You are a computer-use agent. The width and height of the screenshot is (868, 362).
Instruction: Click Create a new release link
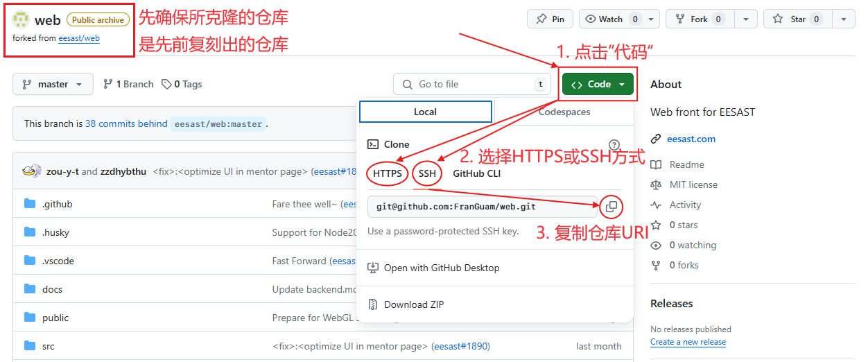[688, 342]
